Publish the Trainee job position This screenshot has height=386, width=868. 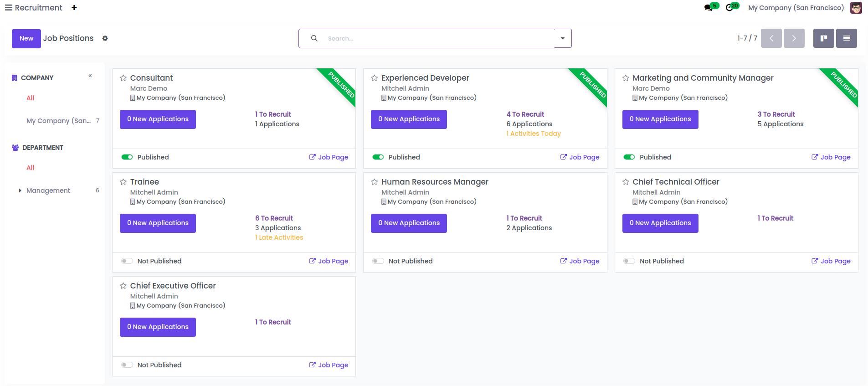[x=127, y=261]
